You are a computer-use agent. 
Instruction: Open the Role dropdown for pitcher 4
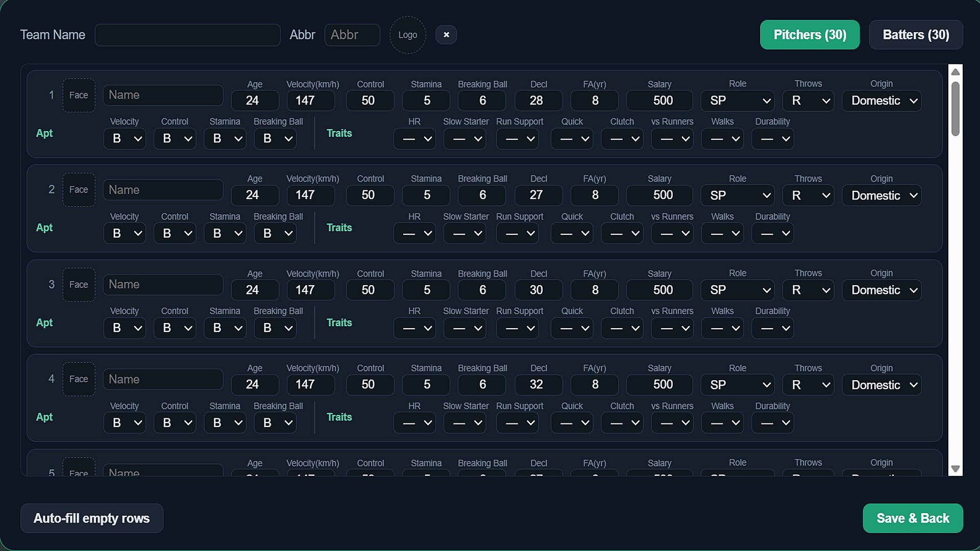click(738, 385)
